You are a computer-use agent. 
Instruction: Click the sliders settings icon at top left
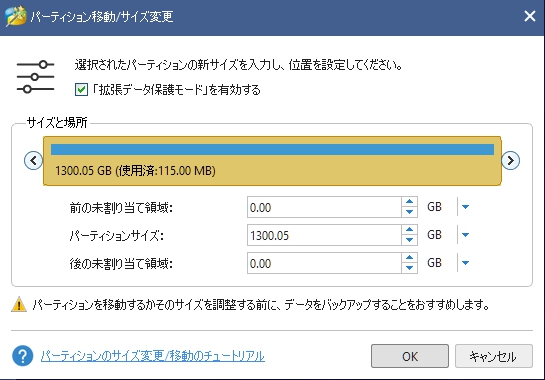click(35, 77)
